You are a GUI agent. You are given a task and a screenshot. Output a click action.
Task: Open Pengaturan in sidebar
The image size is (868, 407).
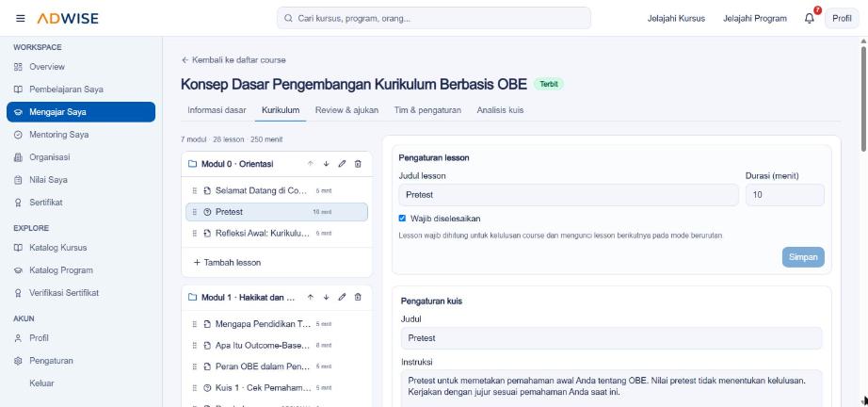[81, 361]
